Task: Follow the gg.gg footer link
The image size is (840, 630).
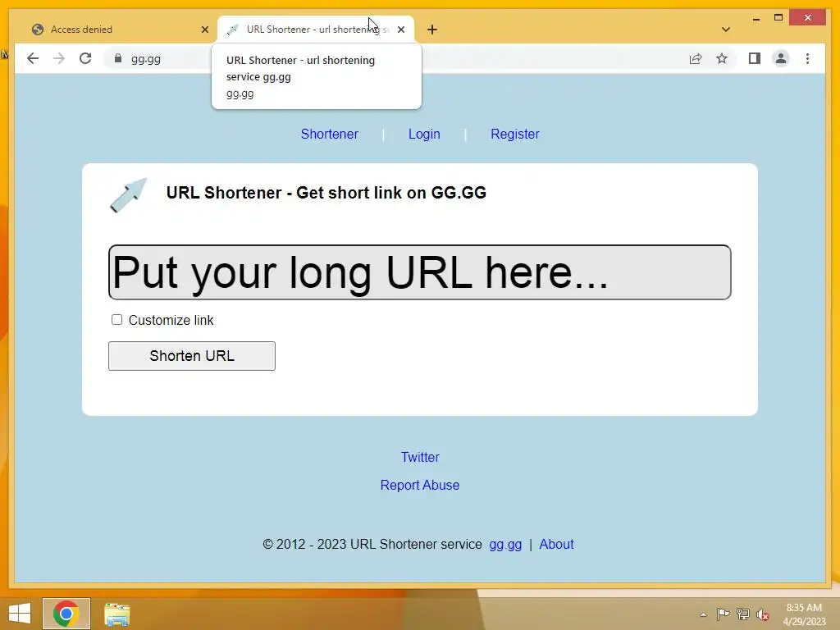Action: click(505, 545)
